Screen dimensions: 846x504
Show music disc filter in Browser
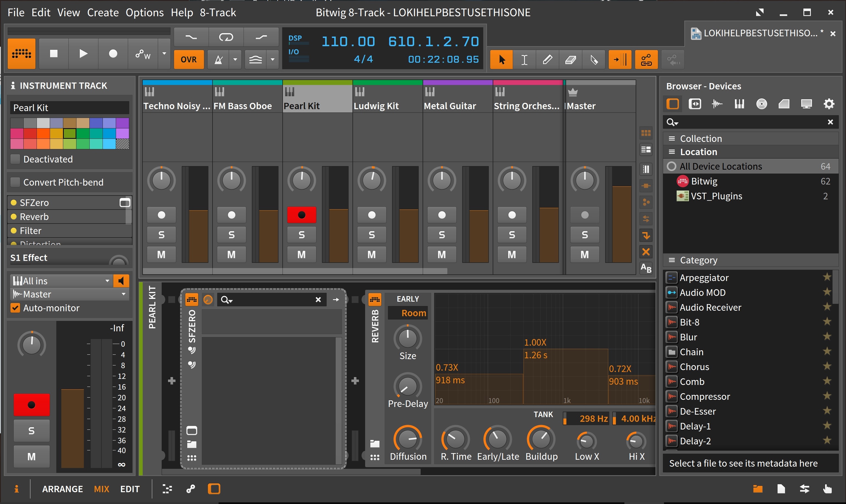tap(762, 104)
